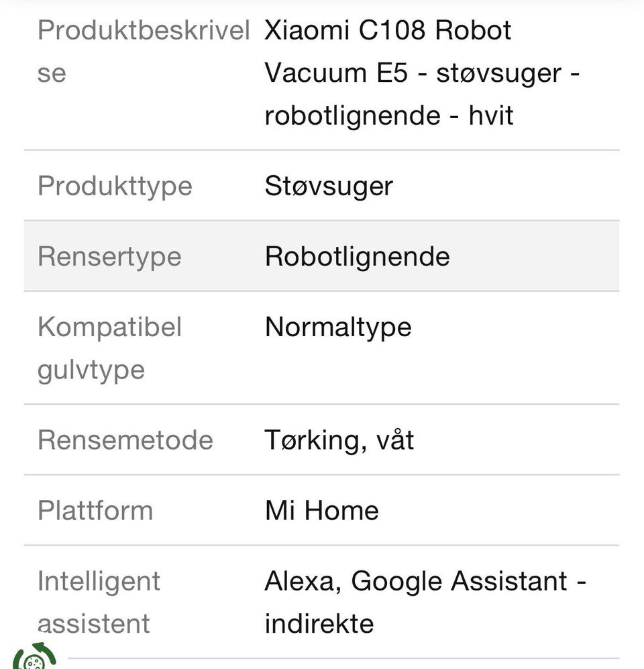The width and height of the screenshot is (644, 669).
Task: Click the Rensertype label in highlighted row
Action: tap(109, 256)
